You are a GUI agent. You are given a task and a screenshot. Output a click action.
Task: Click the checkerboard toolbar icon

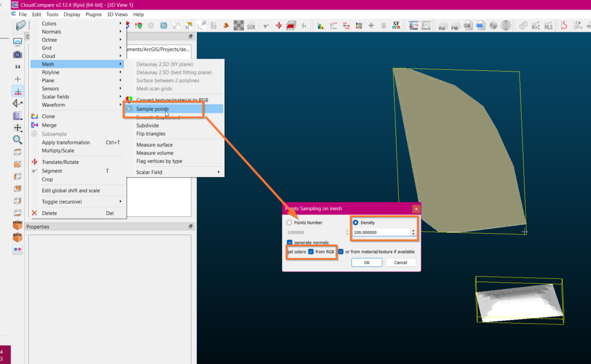click(238, 25)
